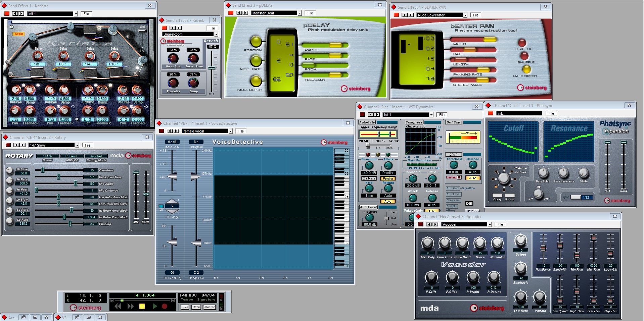
Task: Click Phatsync Base Cutoff knob
Action: (543, 173)
